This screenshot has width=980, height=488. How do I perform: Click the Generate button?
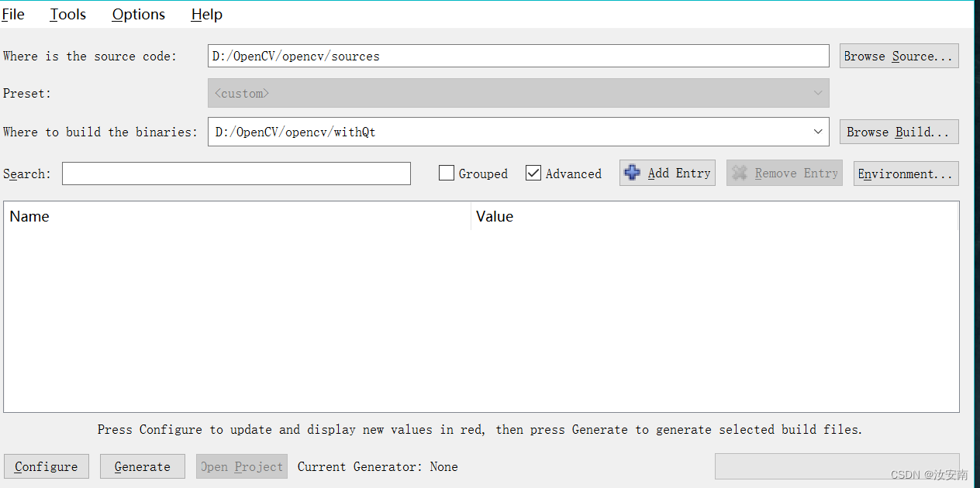coord(142,466)
